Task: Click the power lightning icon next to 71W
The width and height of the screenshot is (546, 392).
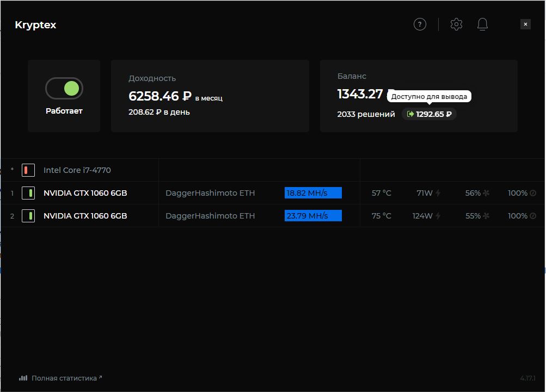Action: pyautogui.click(x=438, y=193)
